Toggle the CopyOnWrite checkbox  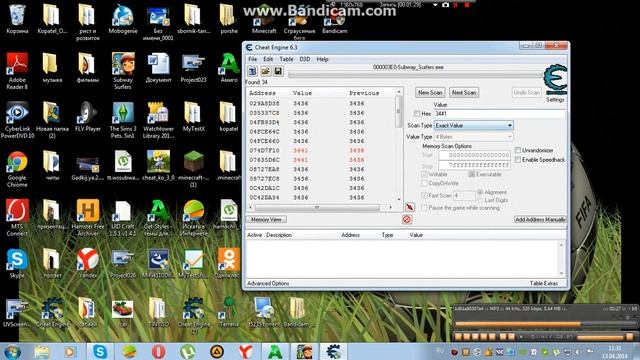(424, 183)
